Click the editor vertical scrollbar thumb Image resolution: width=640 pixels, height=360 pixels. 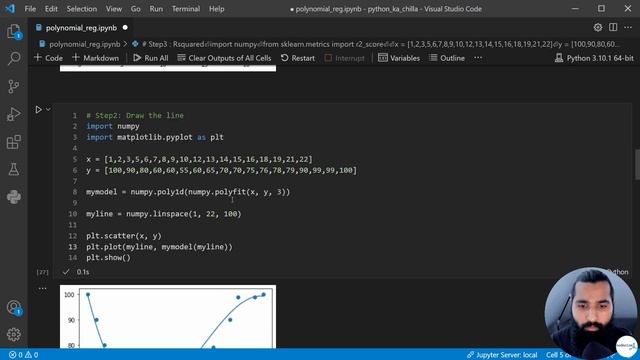tap(637, 164)
